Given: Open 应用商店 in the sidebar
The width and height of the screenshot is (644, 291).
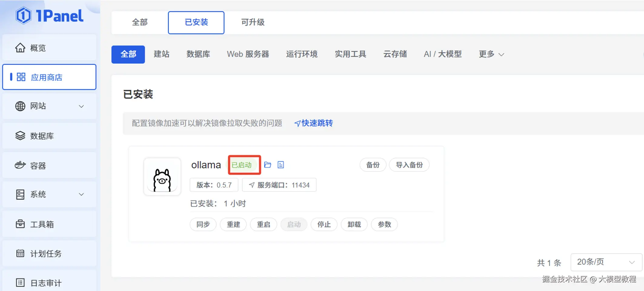Looking at the screenshot, I should coord(49,77).
